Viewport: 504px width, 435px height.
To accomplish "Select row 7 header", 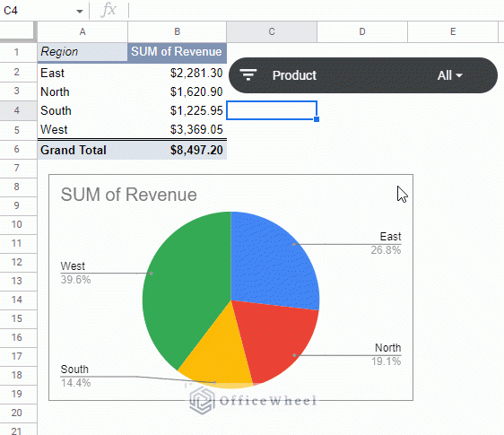I will coord(17,168).
